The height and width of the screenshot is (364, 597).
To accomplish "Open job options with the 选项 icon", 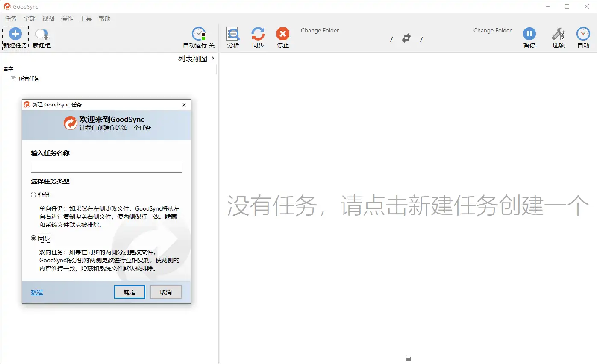I will pyautogui.click(x=558, y=37).
